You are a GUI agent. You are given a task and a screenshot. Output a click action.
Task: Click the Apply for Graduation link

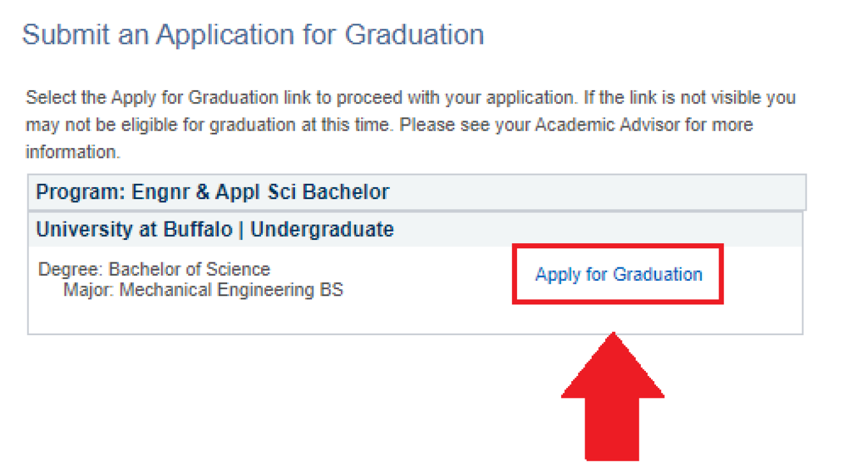click(x=618, y=274)
